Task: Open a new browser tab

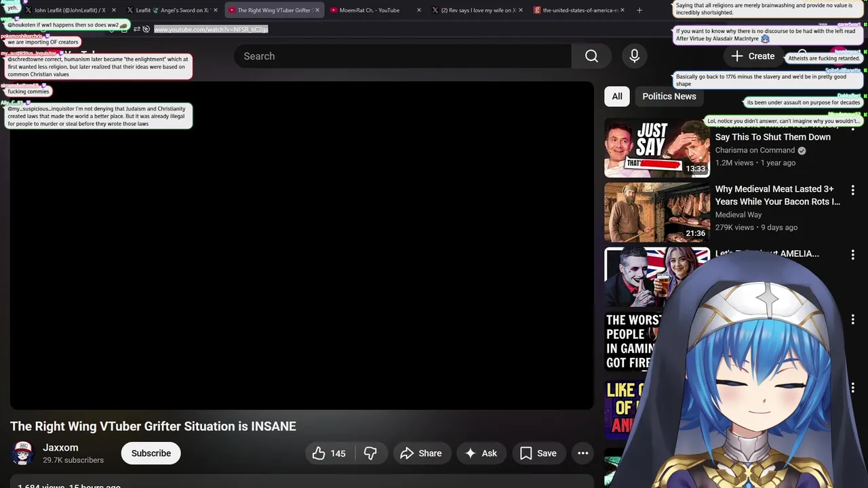Action: coord(639,10)
